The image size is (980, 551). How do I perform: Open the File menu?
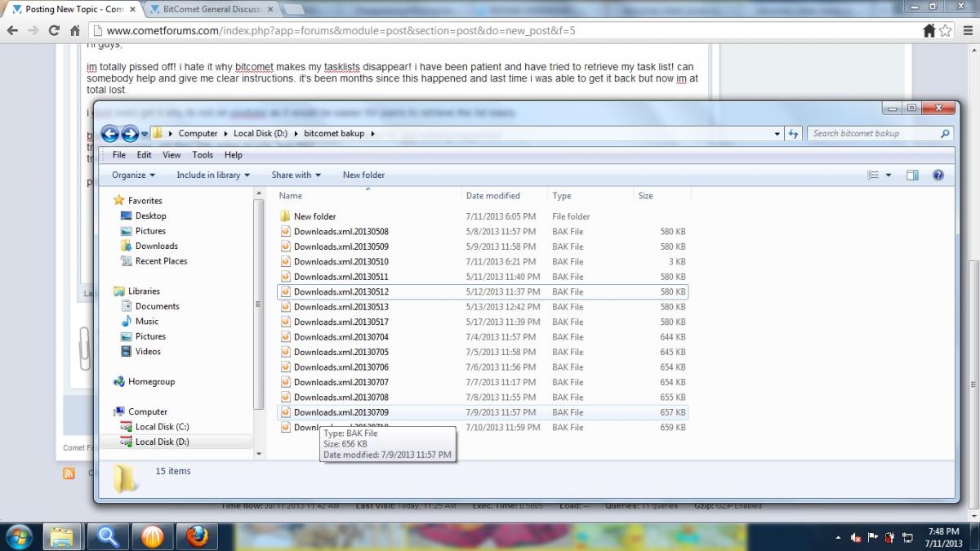coord(119,154)
